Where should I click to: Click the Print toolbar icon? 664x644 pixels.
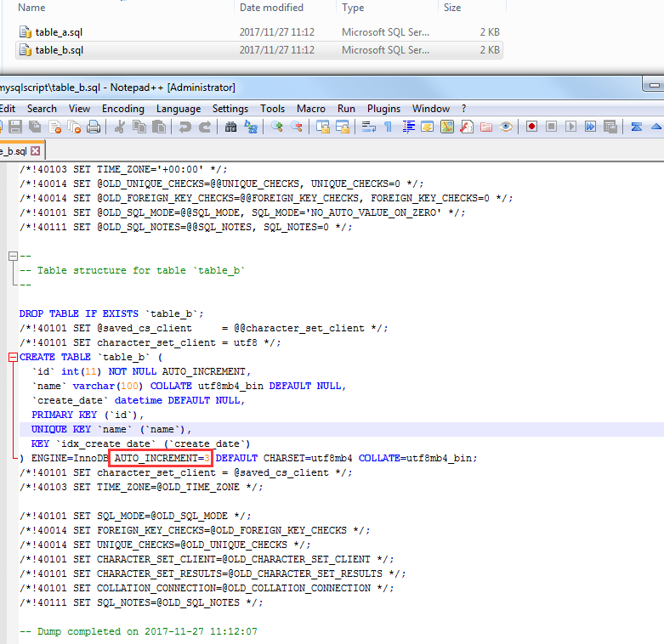pyautogui.click(x=94, y=127)
